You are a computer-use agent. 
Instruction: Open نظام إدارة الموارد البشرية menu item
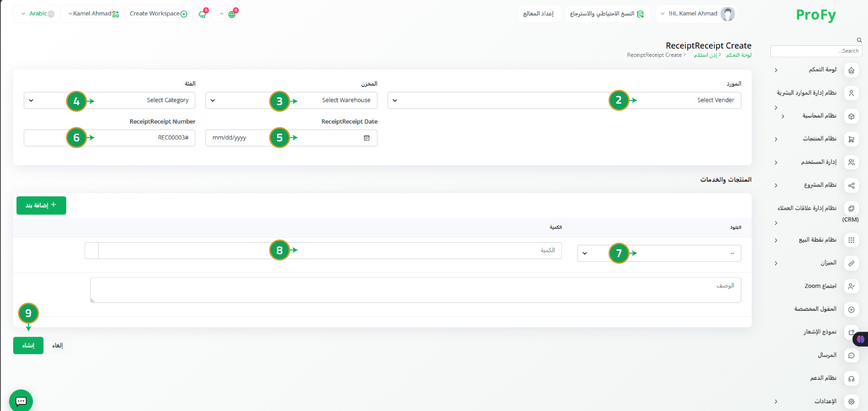806,93
